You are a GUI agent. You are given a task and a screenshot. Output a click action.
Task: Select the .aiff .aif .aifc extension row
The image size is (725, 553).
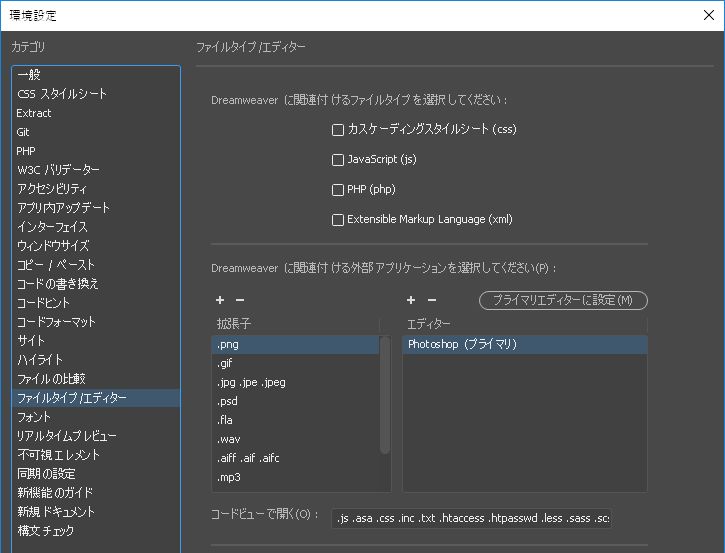[295, 458]
